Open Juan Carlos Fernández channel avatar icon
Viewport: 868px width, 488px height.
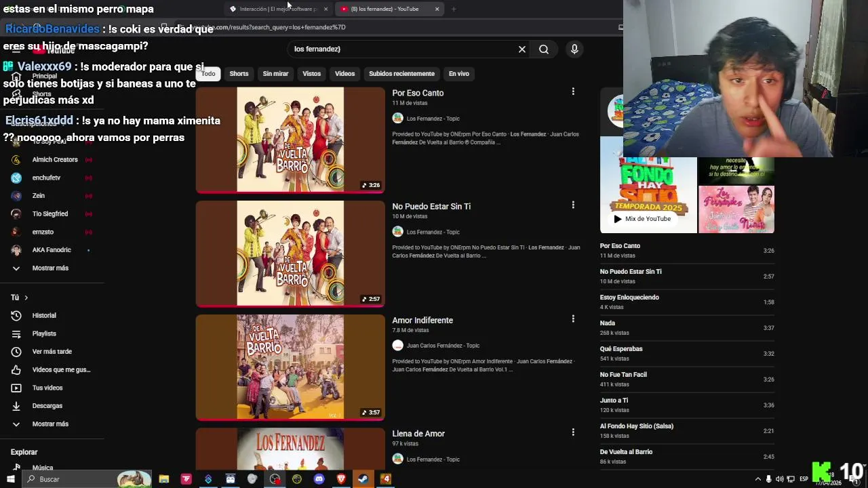tap(397, 345)
